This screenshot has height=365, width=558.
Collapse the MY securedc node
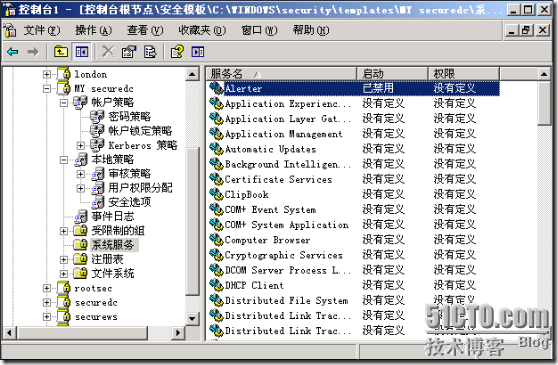(x=47, y=89)
